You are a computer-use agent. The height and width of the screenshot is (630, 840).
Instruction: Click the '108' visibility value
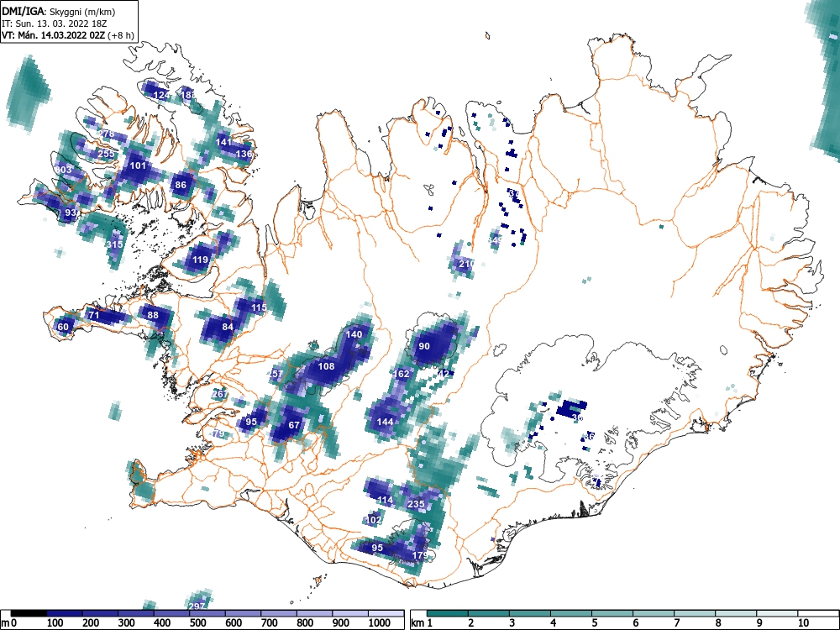326,366
